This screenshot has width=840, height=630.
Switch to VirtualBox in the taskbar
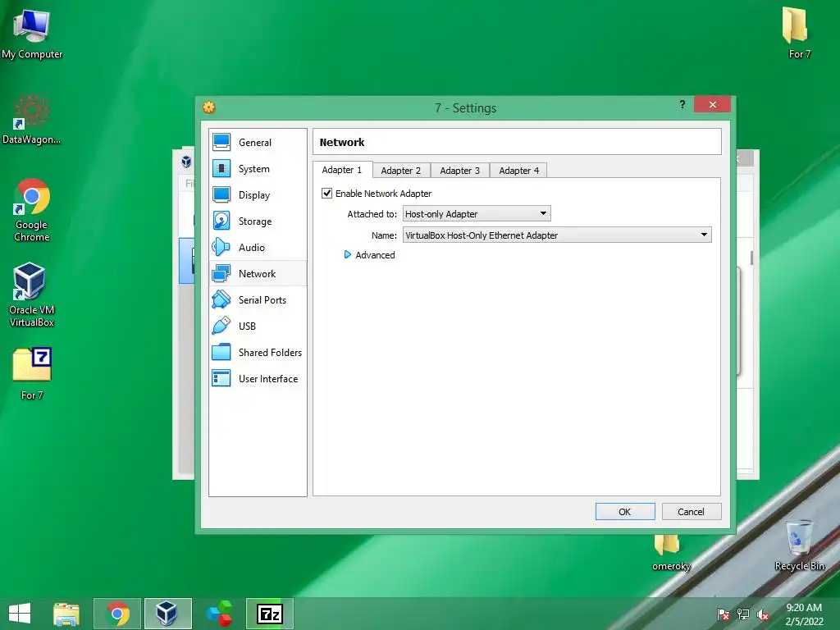[x=167, y=614]
